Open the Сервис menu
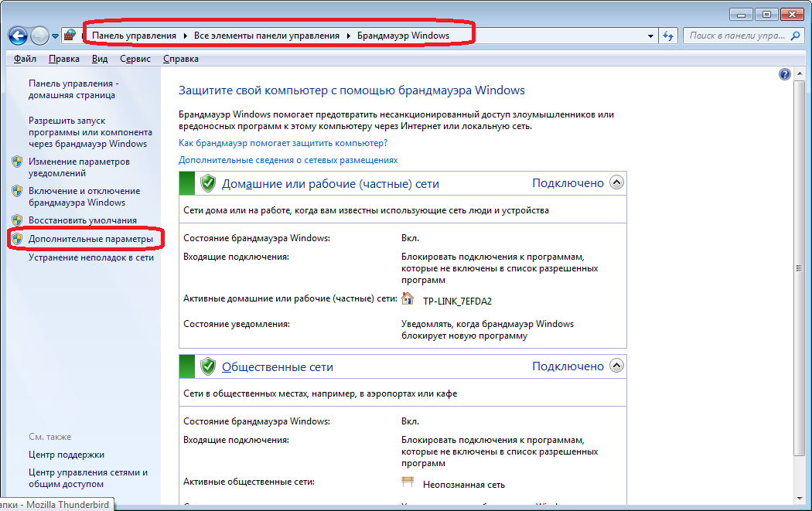 pos(136,59)
